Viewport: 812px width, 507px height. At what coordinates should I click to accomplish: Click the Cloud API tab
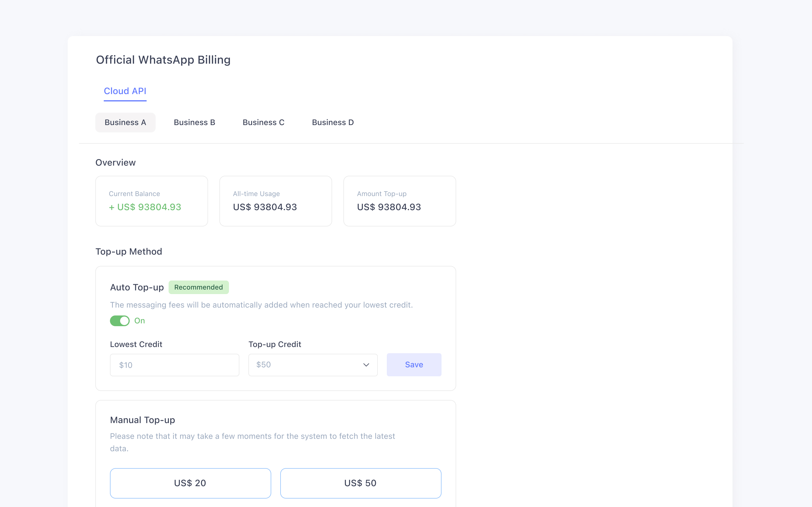click(125, 90)
